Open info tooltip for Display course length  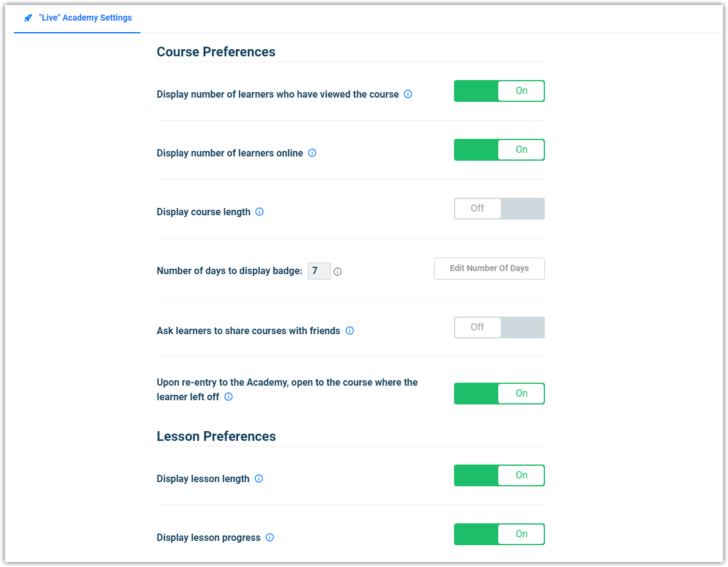259,212
